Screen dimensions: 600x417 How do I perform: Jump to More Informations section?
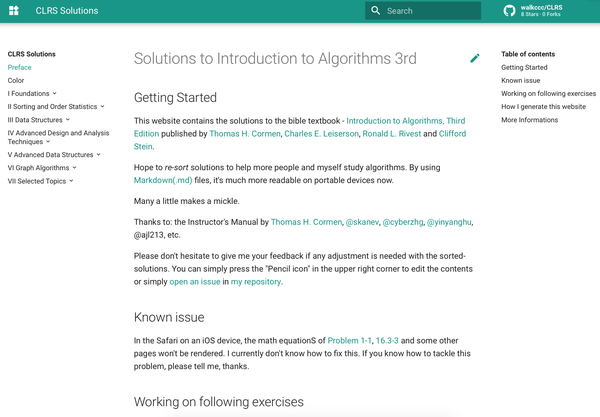pos(530,119)
